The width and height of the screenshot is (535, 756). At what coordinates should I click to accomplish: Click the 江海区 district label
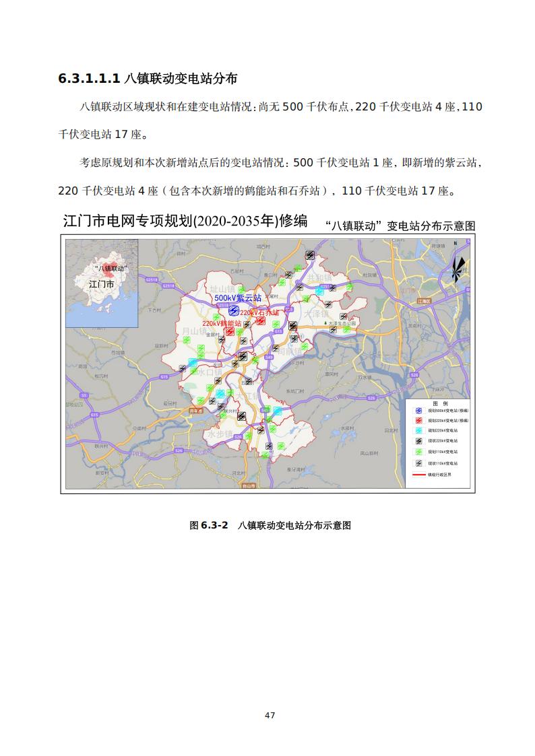[x=424, y=301]
